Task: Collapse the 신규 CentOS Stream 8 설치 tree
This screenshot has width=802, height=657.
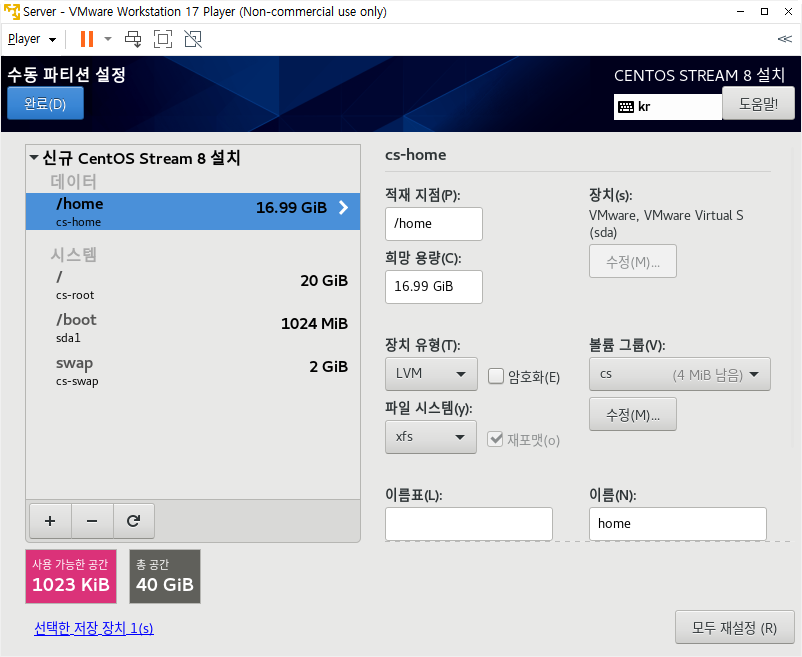Action: [34, 157]
